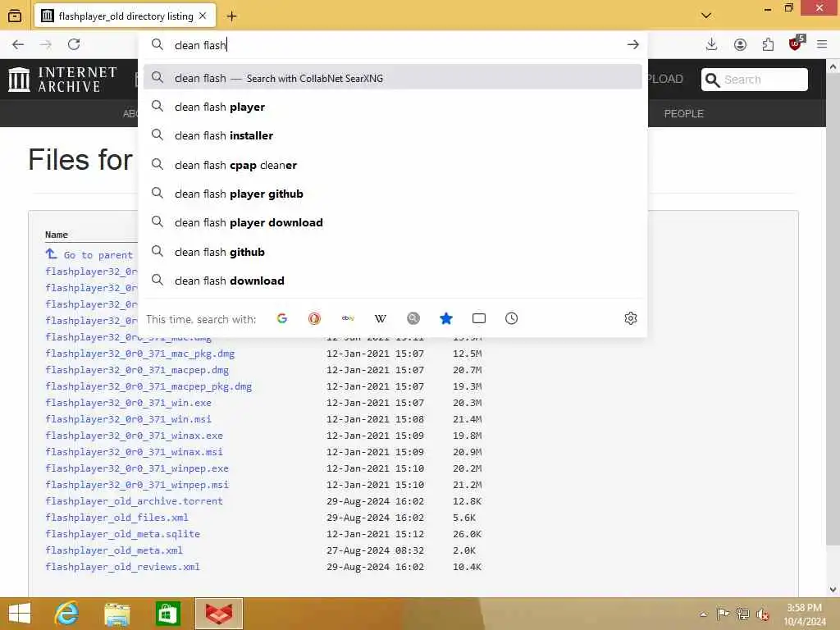Viewport: 840px width, 630px height.
Task: Click the Action Center flag tray icon
Action: pyautogui.click(x=723, y=614)
